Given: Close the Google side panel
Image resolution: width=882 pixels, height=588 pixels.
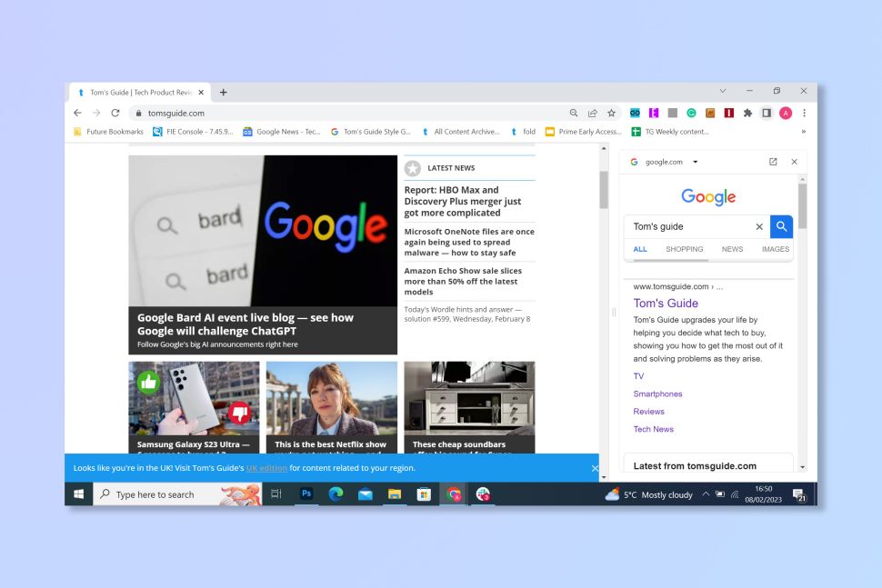Looking at the screenshot, I should pos(794,162).
